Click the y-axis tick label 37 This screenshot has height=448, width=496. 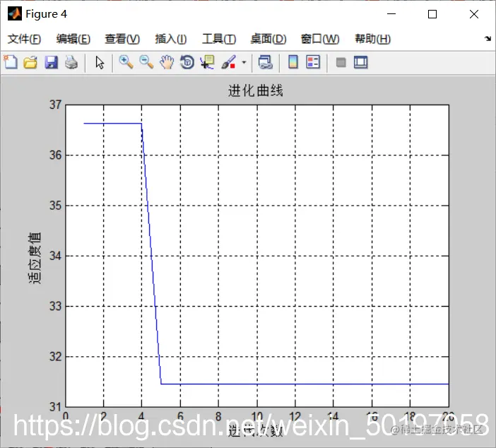[x=55, y=105]
